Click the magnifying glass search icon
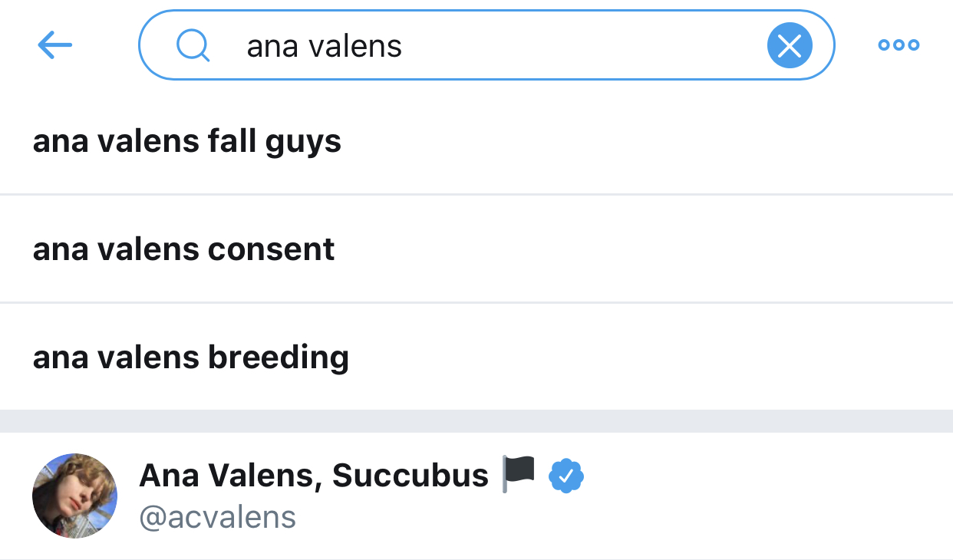Viewport: 953px width, 560px height. [x=193, y=46]
